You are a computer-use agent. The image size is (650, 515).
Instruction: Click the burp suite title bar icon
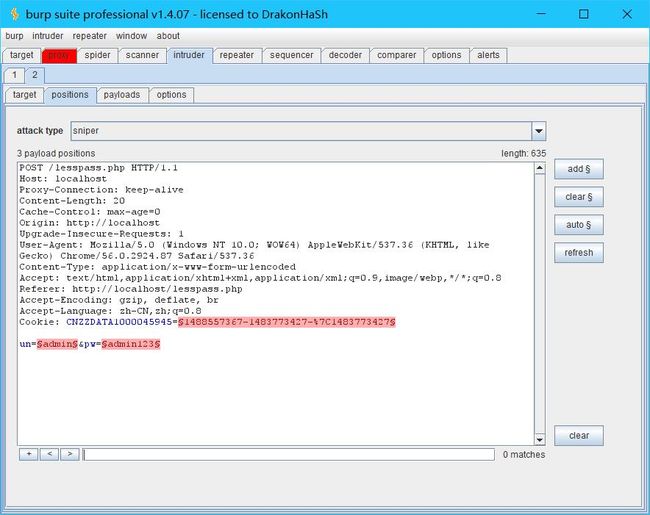15,14
